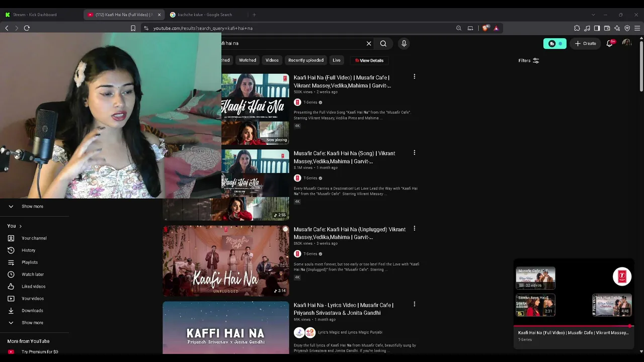The image size is (644, 362).
Task: Open the music note media control icon
Action: click(x=587, y=28)
